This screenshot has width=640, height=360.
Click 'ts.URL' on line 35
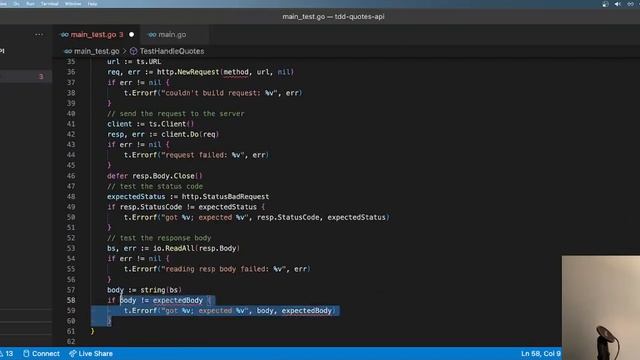click(149, 62)
